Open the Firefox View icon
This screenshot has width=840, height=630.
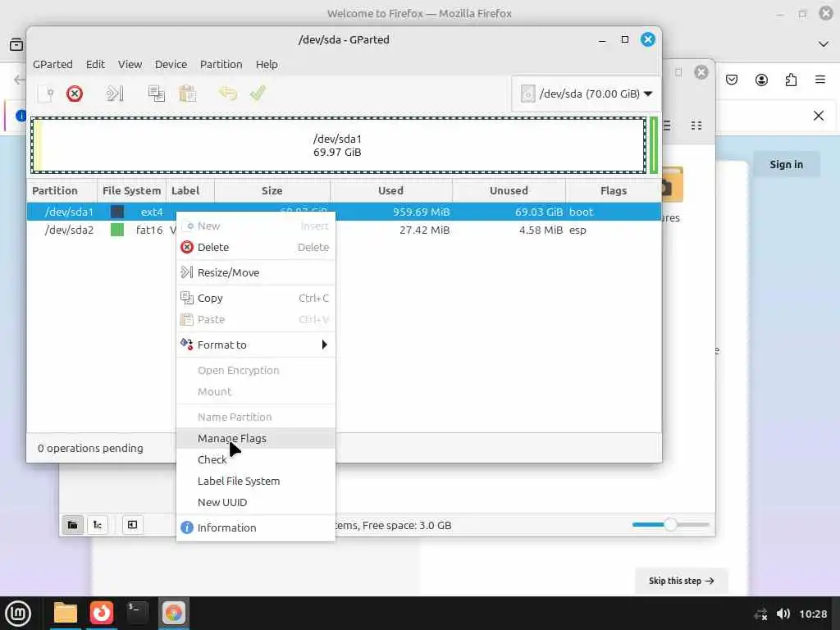click(16, 44)
